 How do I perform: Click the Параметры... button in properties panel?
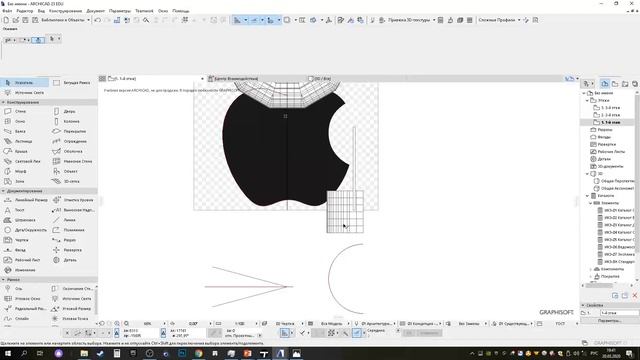(609, 321)
